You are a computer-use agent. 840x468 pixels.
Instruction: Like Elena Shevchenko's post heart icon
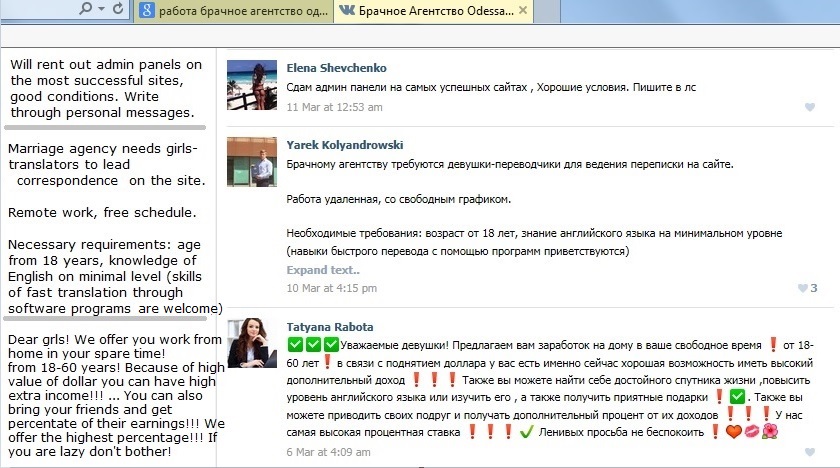point(809,107)
